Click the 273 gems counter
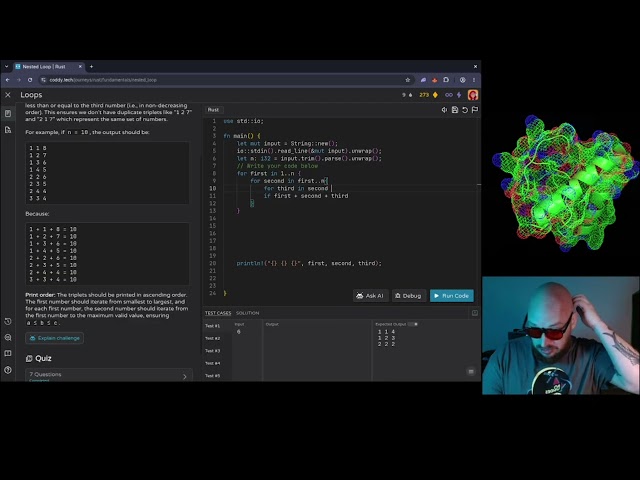Viewport: 640px width, 480px height. tap(429, 95)
